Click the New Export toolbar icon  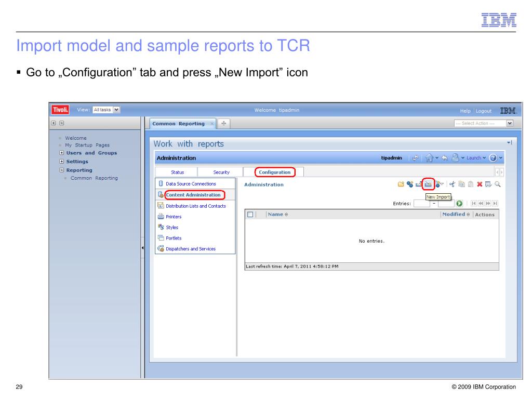pos(419,184)
